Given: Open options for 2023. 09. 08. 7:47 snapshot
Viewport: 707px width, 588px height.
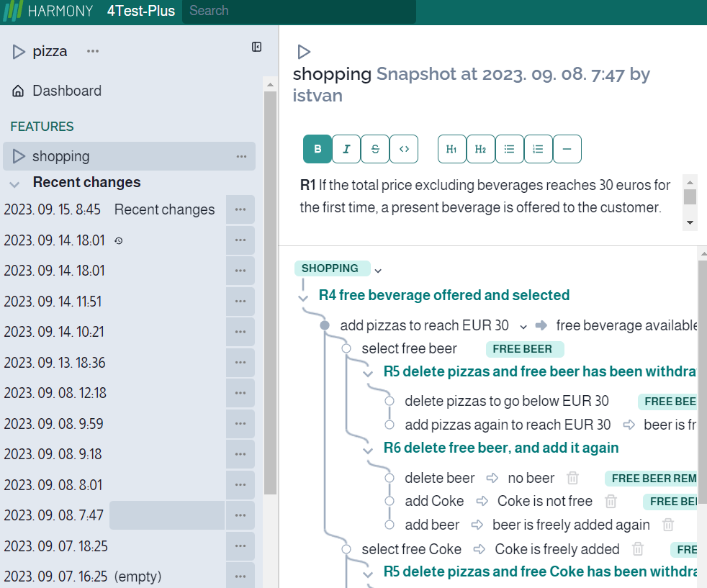Looking at the screenshot, I should pos(240,515).
